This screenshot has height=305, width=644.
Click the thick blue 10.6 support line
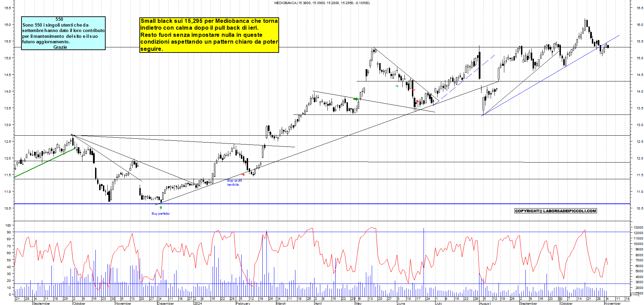tap(322, 204)
